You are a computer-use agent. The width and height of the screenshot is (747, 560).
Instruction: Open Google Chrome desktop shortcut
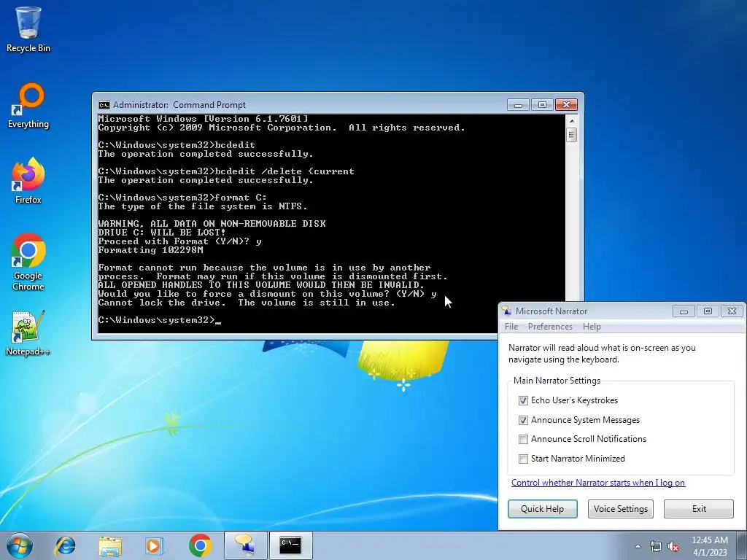click(x=28, y=262)
